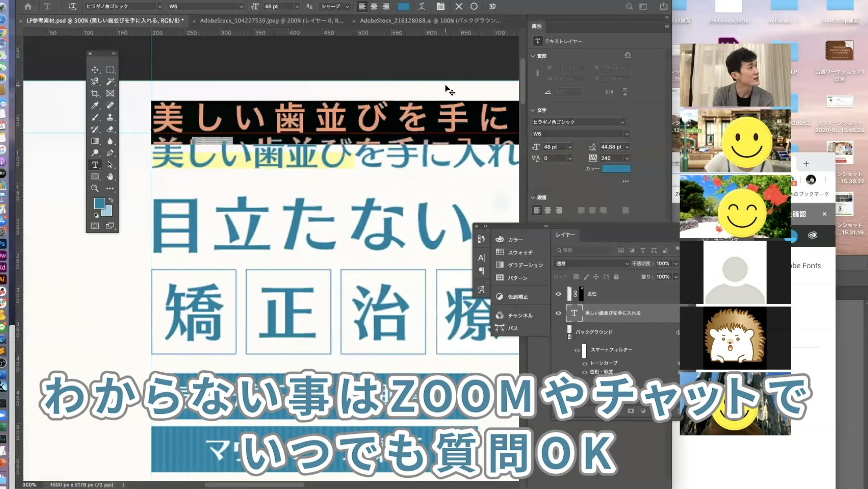Select the Pen tool

(110, 153)
